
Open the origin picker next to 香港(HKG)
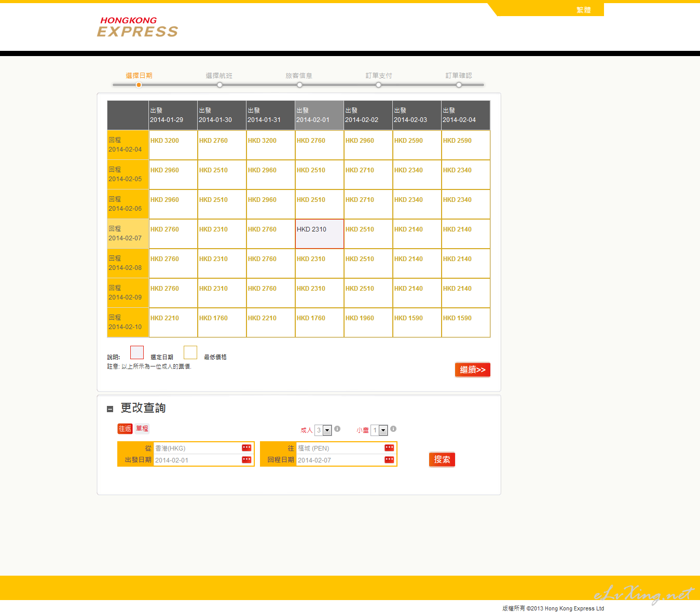point(246,448)
